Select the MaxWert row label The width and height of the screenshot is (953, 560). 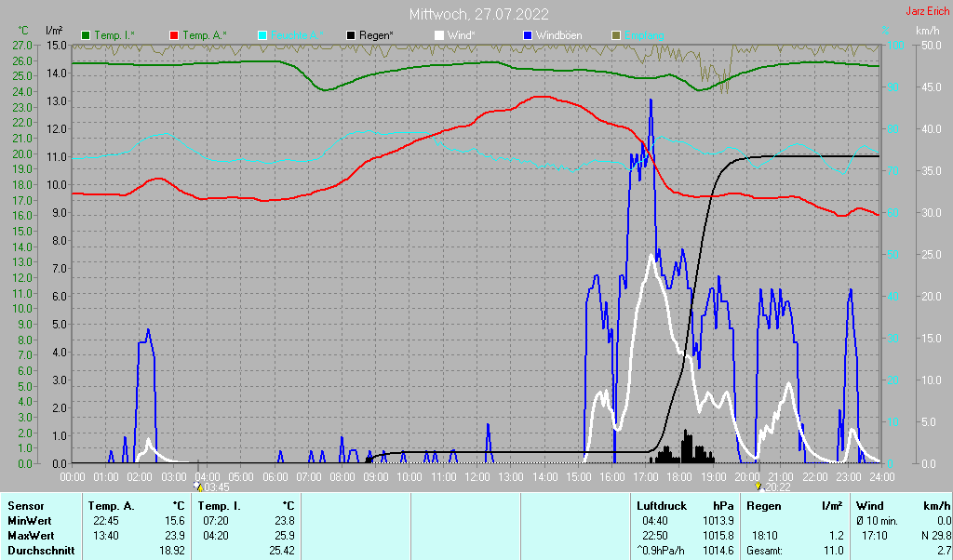(31, 536)
